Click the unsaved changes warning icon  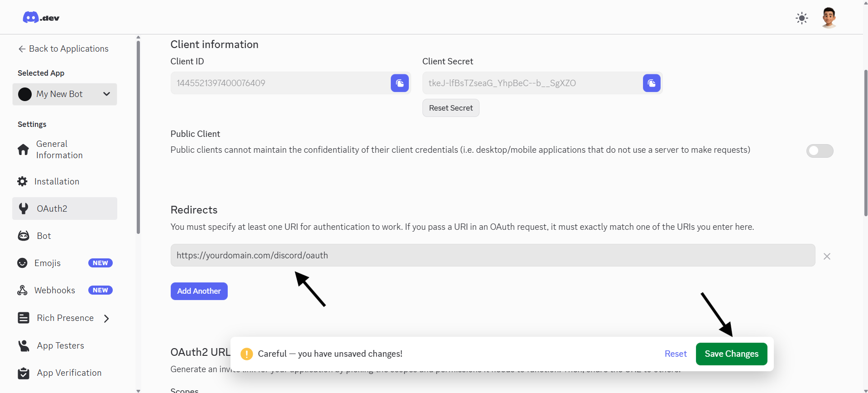(x=247, y=354)
